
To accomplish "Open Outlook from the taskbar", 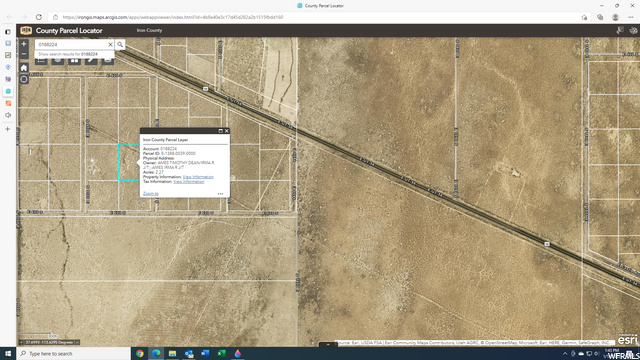I will coord(189,353).
